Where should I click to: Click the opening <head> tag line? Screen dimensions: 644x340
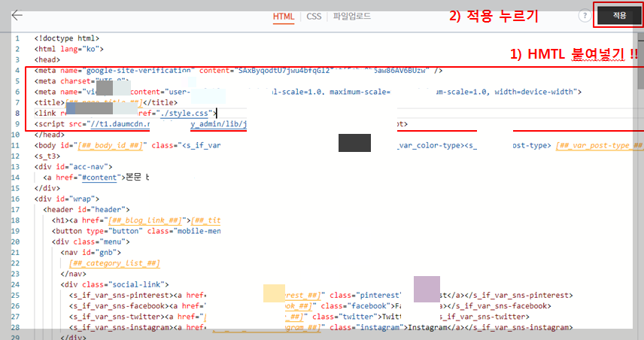47,59
